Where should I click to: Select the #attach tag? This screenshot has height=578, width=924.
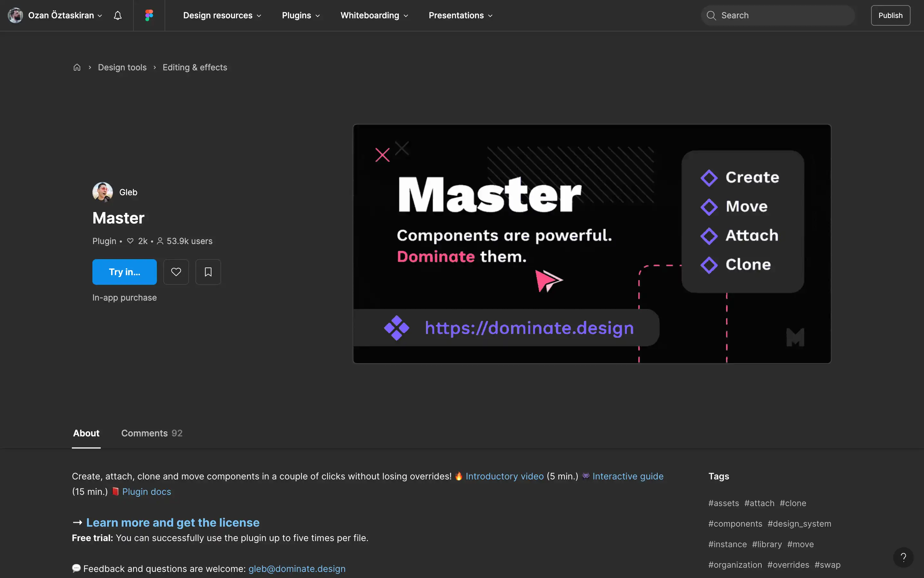pos(759,503)
